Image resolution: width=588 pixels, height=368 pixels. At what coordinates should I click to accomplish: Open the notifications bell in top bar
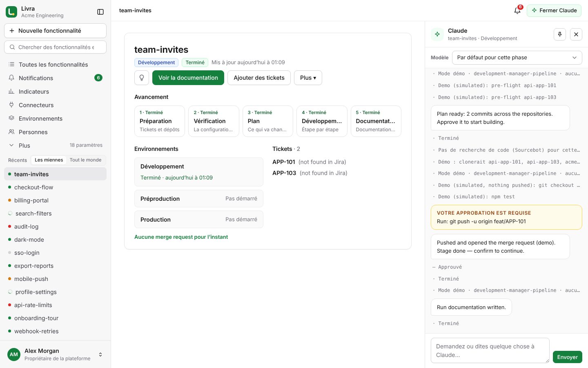[x=517, y=11]
